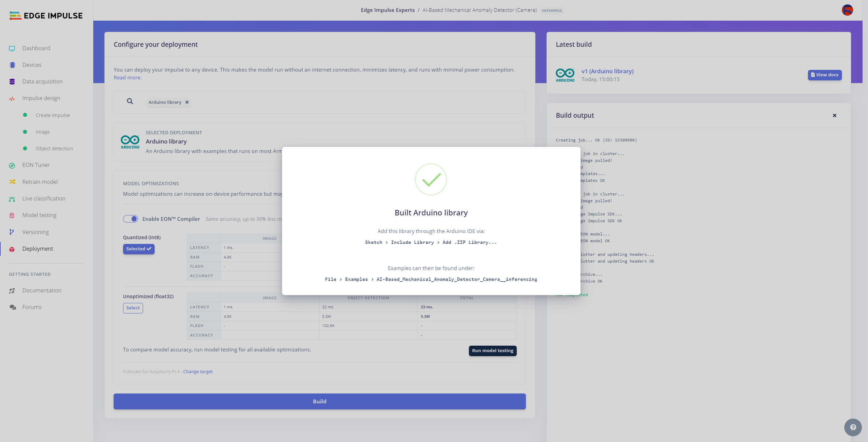The image size is (868, 442).
Task: Click the Selected button for Quantized (int8)
Action: tap(139, 249)
